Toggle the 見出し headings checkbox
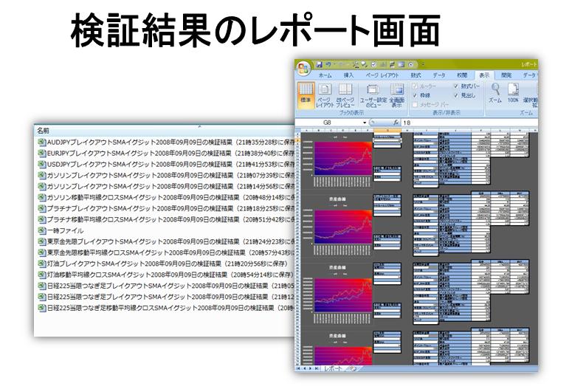This screenshot has width=569, height=392. (x=456, y=94)
